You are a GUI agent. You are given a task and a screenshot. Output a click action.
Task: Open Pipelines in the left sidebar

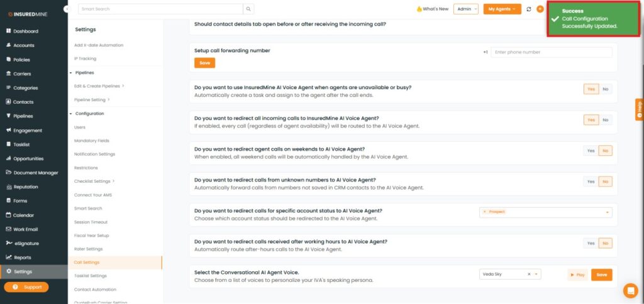coord(23,116)
